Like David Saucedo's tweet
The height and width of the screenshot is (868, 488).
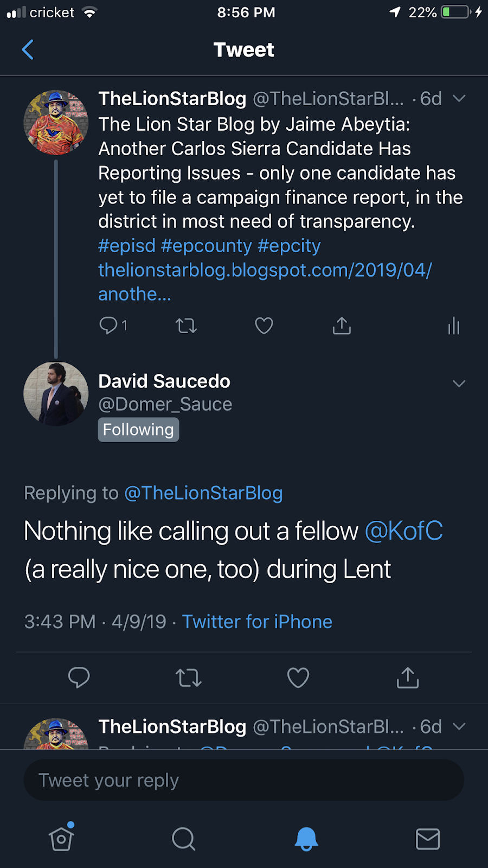click(298, 678)
